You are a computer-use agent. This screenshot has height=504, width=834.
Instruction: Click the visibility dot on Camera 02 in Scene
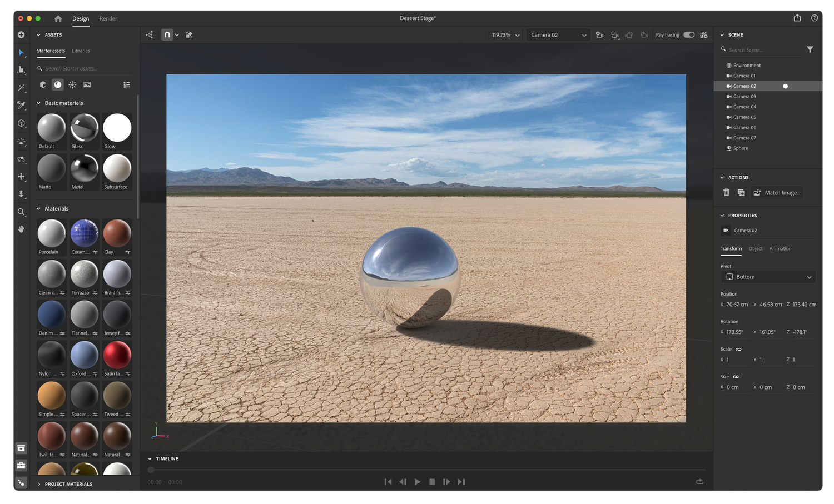click(x=785, y=86)
